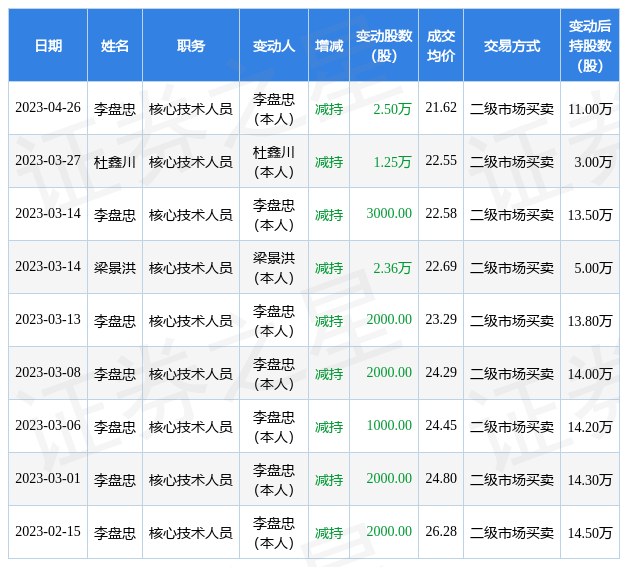Click the holdings value 13.80万
This screenshot has width=620, height=567.
(590, 321)
